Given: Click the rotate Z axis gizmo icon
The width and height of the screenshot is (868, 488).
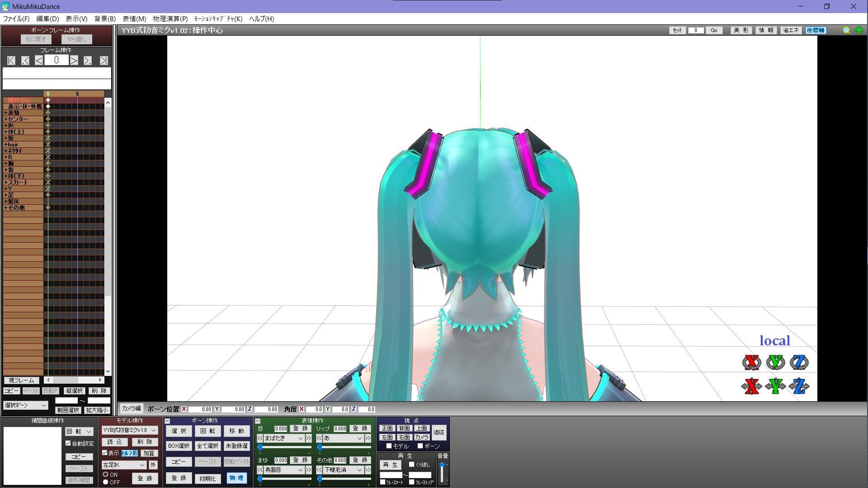Looking at the screenshot, I should (799, 362).
